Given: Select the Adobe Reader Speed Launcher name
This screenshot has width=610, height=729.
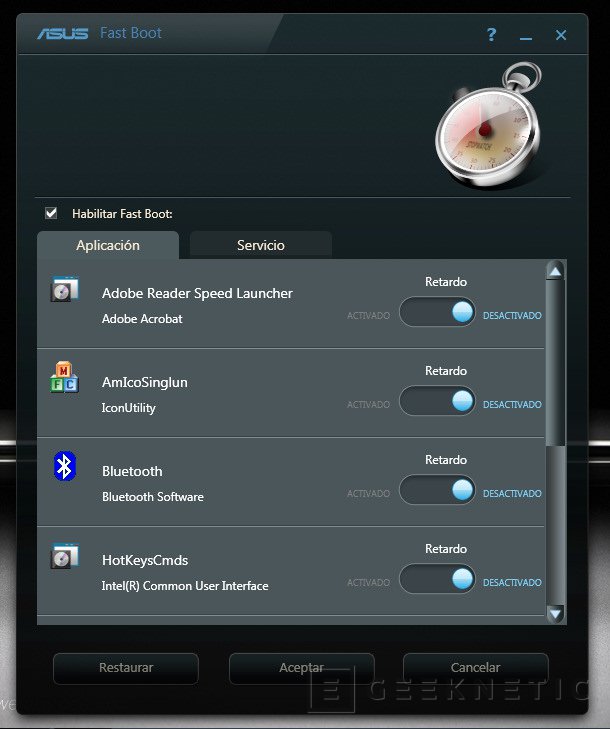Looking at the screenshot, I should click(x=197, y=293).
